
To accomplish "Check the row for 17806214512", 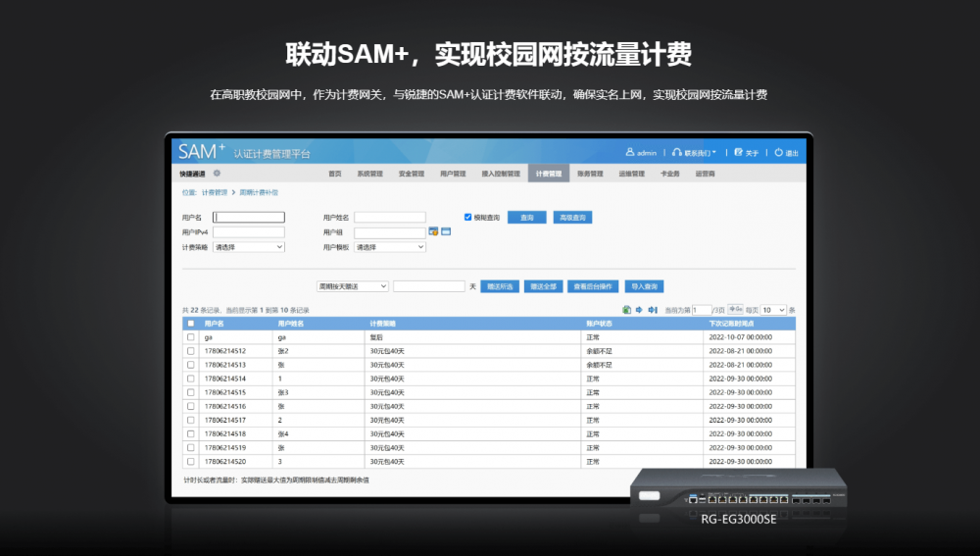I will coord(191,351).
